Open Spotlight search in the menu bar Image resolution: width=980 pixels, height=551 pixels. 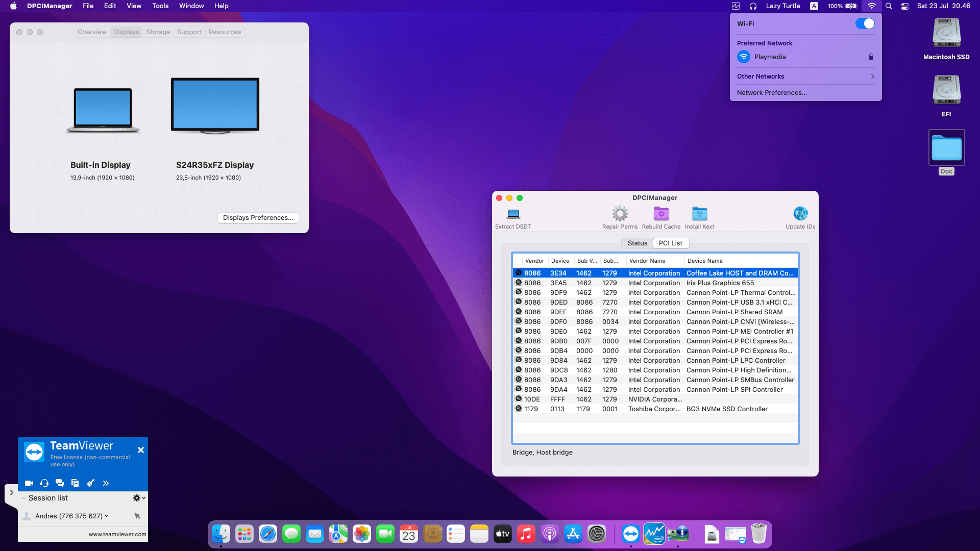tap(889, 6)
